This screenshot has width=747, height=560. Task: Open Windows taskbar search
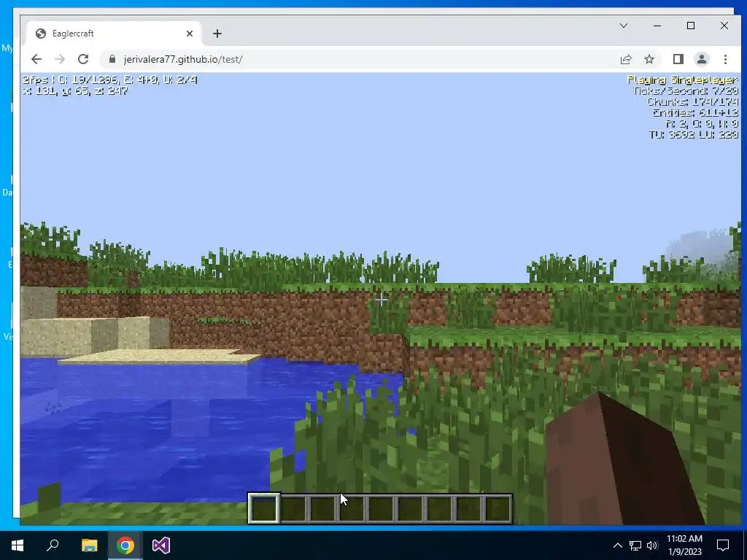53,545
